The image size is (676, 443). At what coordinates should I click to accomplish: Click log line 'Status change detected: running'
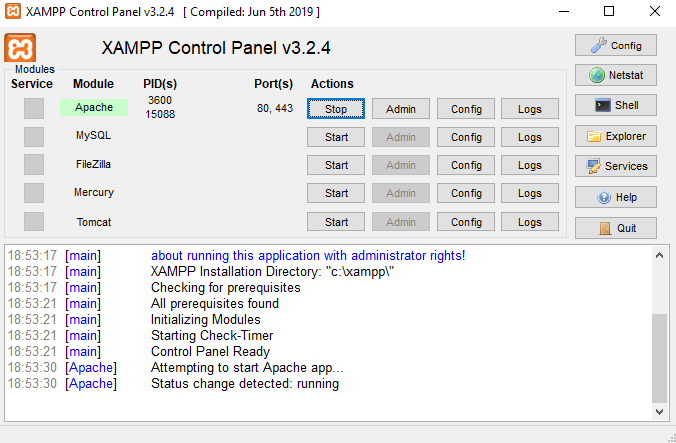245,384
